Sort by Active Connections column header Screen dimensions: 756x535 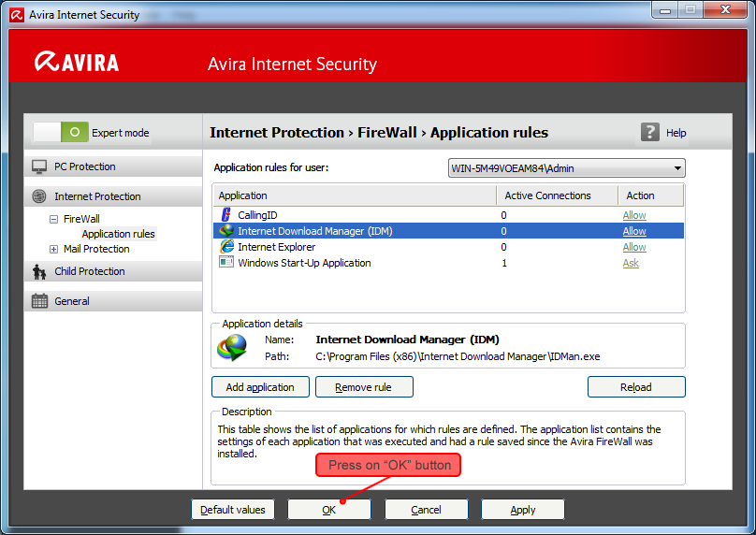[x=558, y=195]
